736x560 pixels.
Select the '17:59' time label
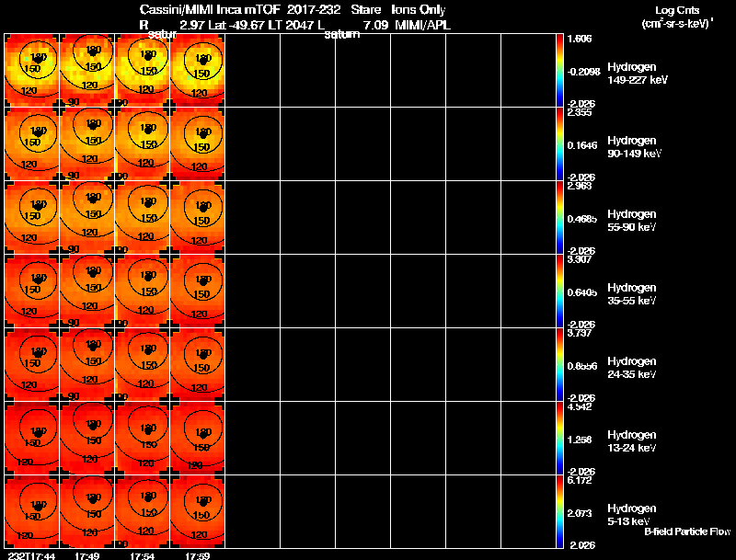pos(197,556)
